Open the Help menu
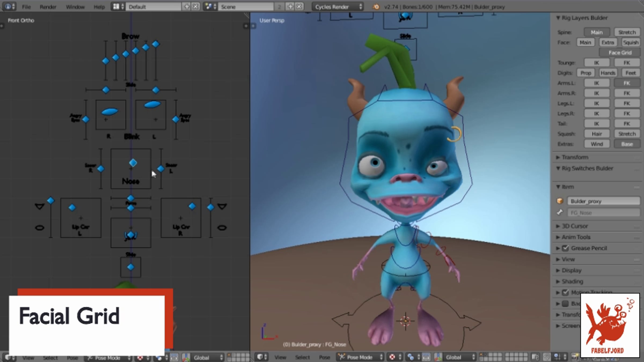The height and width of the screenshot is (362, 644). [x=99, y=7]
